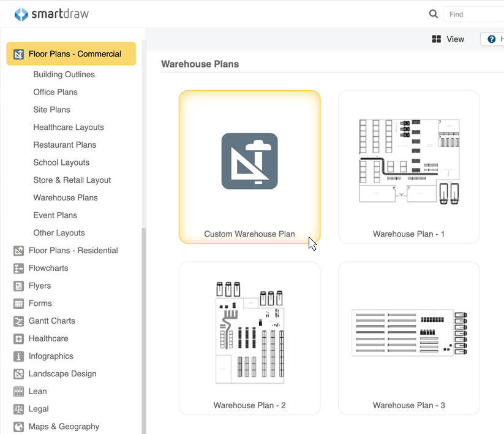Click the Warehouse Plan - 3 label
This screenshot has width=504, height=434.
409,405
